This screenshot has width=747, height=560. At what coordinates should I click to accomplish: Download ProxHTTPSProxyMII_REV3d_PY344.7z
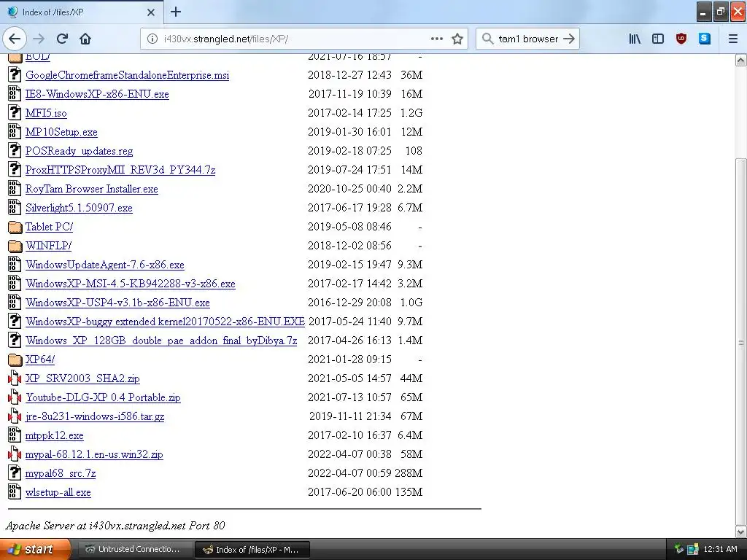[120, 170]
